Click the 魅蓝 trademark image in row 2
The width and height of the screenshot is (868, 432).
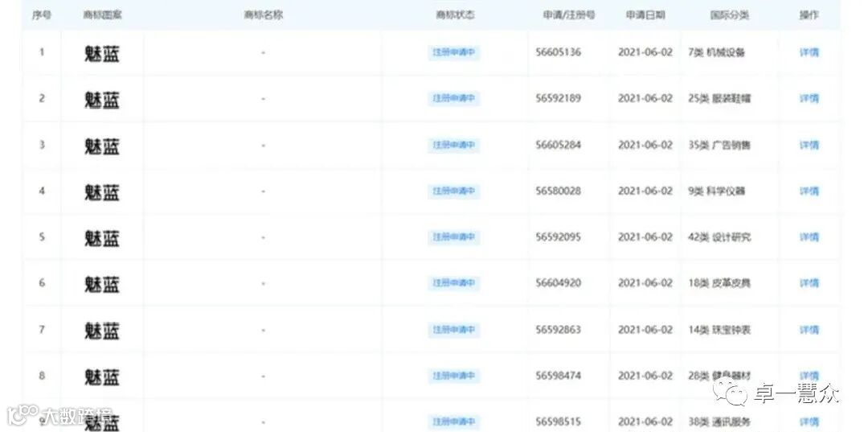tap(102, 100)
